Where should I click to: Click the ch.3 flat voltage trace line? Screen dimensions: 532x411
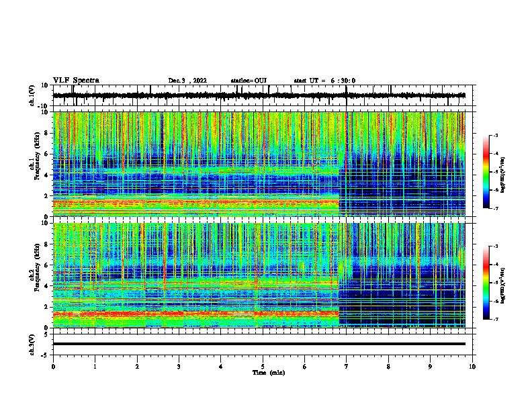click(259, 344)
